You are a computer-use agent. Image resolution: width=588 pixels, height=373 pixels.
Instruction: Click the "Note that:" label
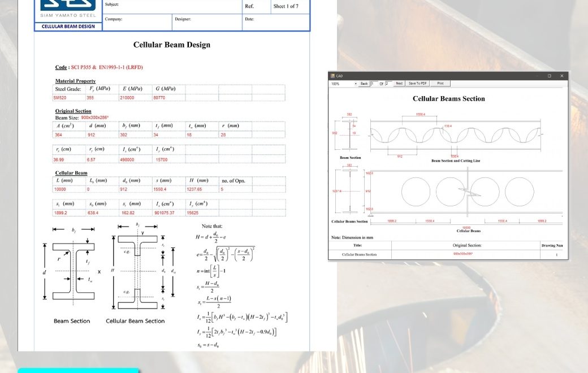click(212, 227)
